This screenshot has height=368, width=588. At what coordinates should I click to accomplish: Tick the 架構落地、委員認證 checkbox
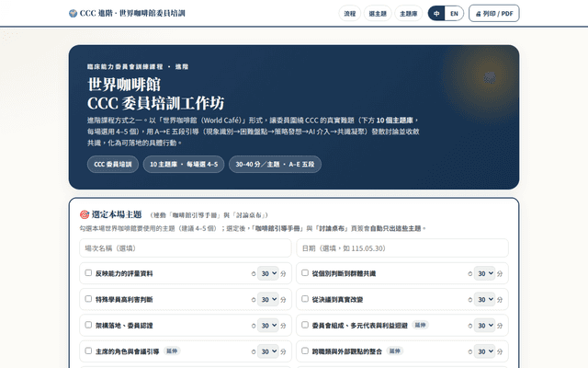coord(88,325)
